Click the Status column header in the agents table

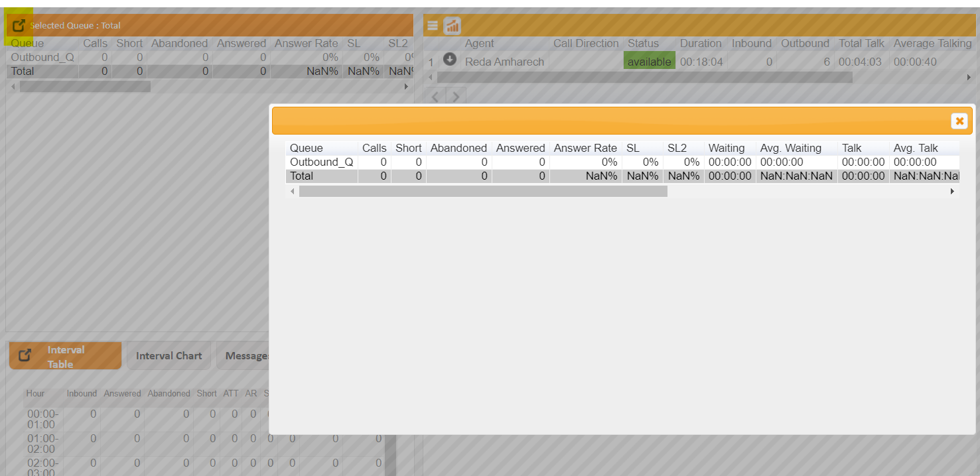643,43
